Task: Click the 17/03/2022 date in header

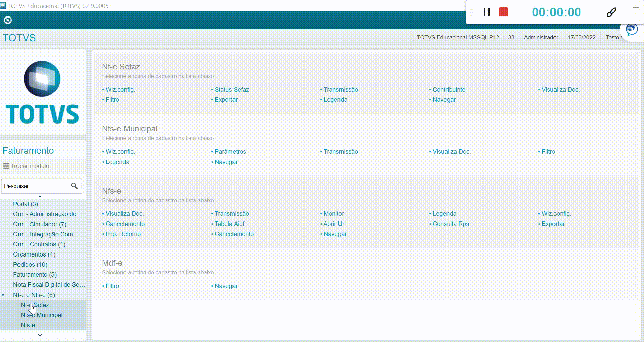Action: point(581,37)
